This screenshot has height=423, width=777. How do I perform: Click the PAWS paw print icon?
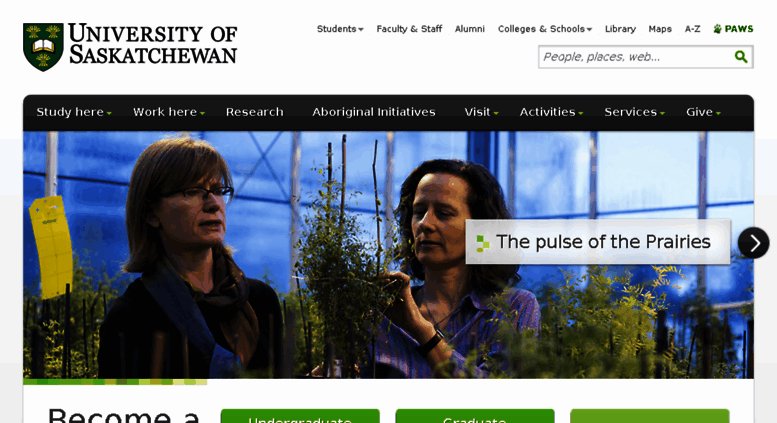(x=717, y=29)
